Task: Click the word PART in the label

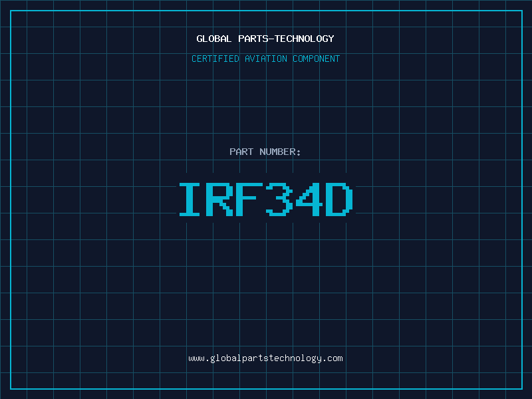Action: (241, 152)
